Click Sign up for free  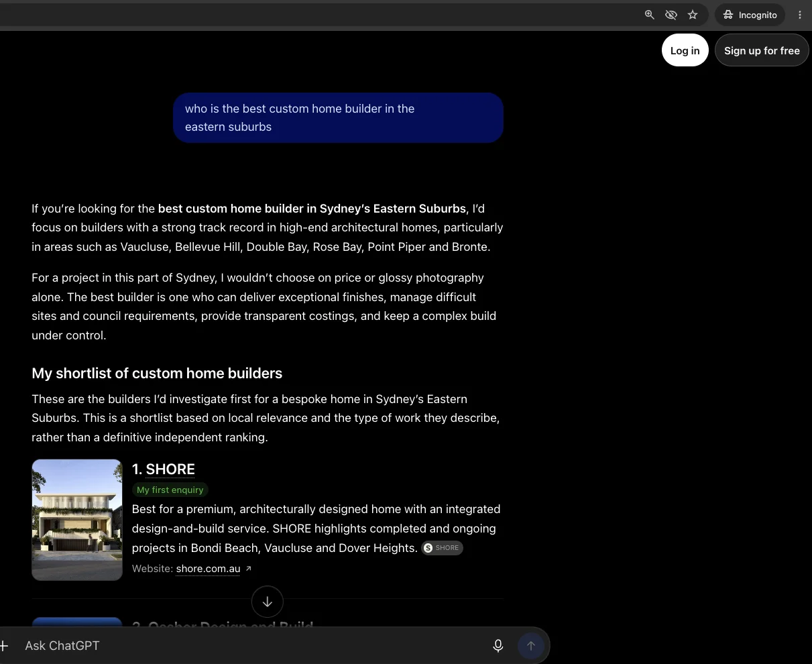tap(762, 50)
